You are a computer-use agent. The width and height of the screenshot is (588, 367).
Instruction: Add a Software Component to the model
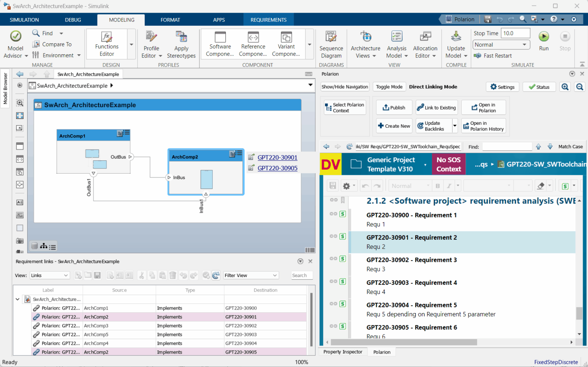tap(220, 43)
